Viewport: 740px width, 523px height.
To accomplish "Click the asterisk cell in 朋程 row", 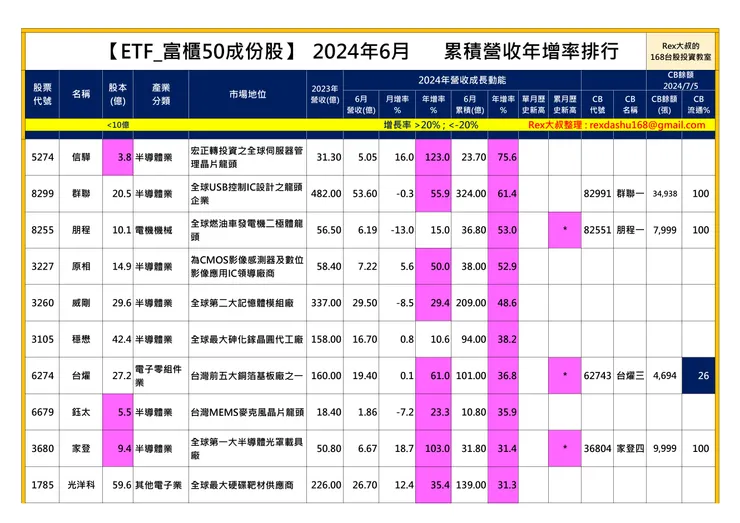I will tap(565, 230).
